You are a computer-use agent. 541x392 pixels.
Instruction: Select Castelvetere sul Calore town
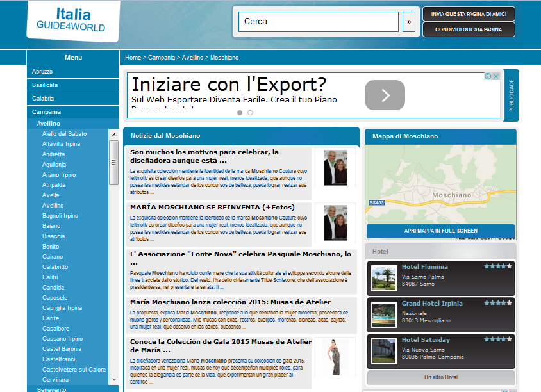pyautogui.click(x=74, y=370)
